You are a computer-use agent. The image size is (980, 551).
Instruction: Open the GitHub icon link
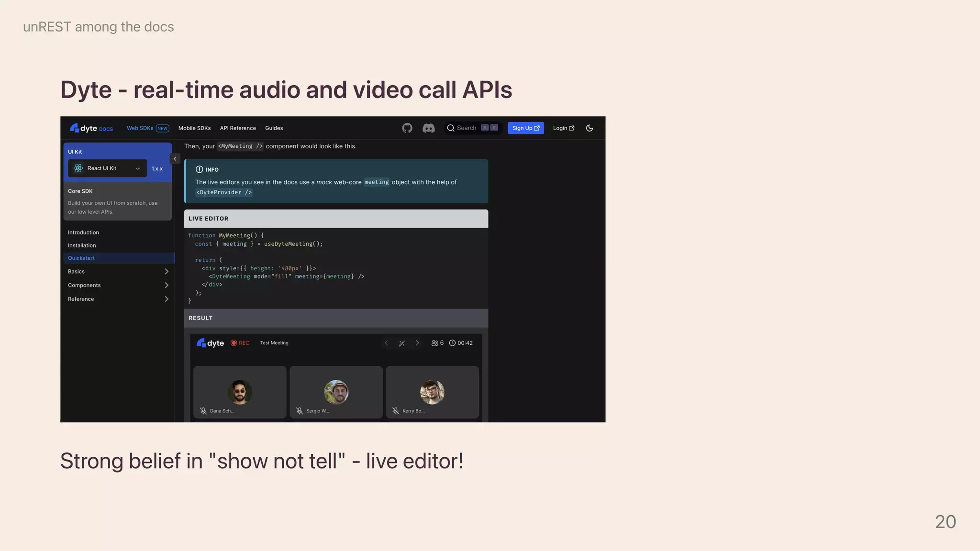tap(407, 128)
